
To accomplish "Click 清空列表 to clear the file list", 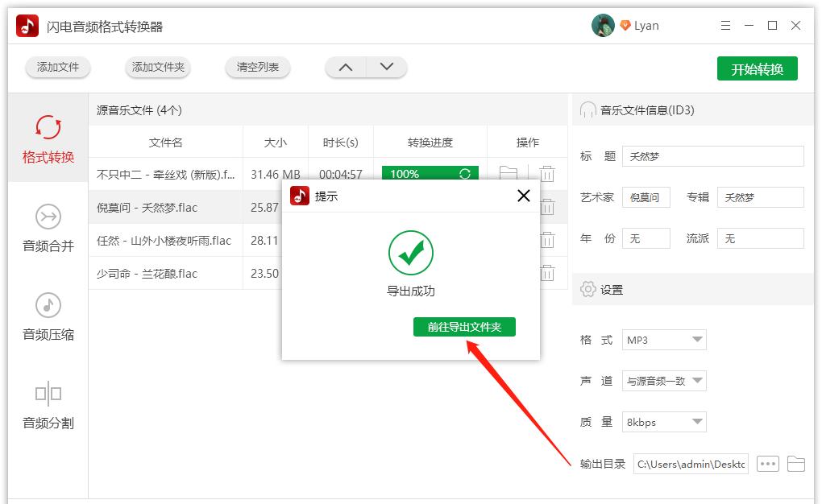I will 257,68.
